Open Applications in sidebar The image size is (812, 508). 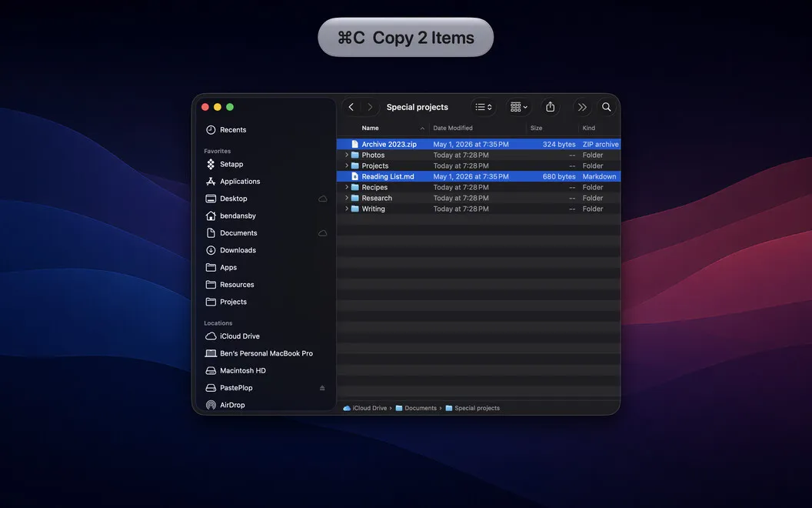pyautogui.click(x=239, y=181)
